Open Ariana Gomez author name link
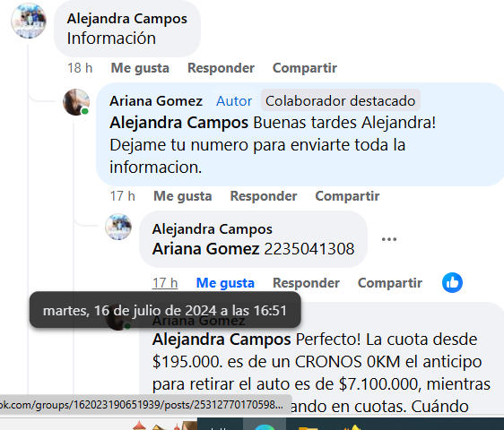Viewport: 504px width, 430px height. click(156, 101)
